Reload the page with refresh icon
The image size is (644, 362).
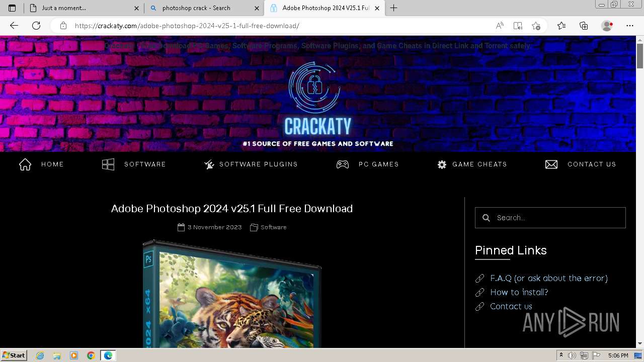coord(36,26)
